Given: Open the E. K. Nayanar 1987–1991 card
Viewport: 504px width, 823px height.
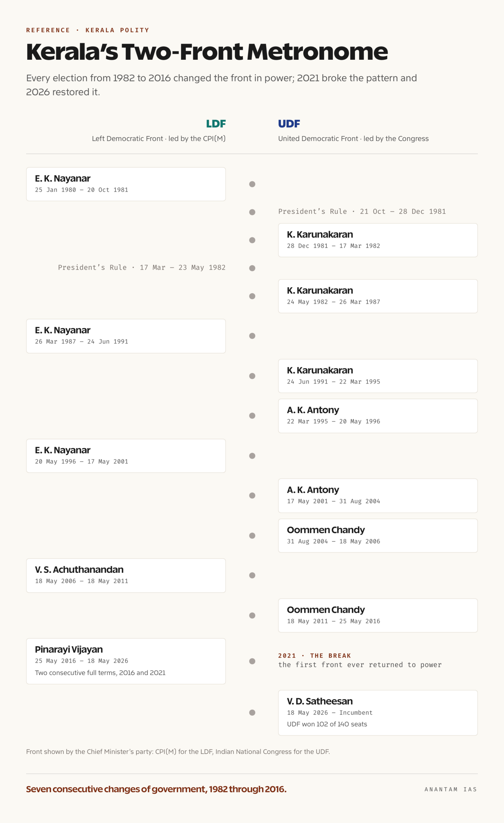Looking at the screenshot, I should point(126,336).
